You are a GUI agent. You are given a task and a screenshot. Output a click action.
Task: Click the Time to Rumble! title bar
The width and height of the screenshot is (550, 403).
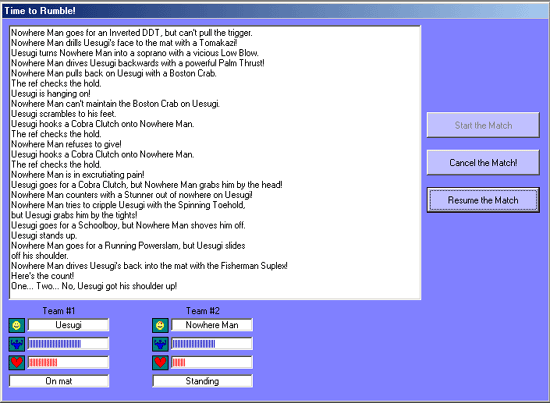click(275, 11)
